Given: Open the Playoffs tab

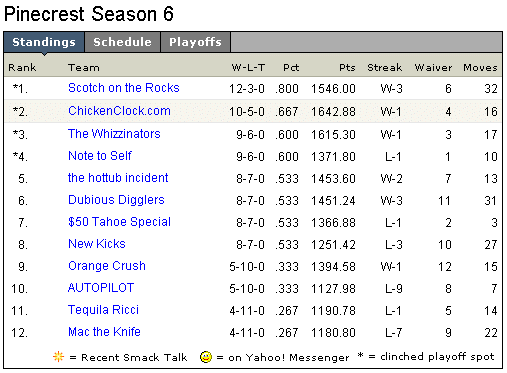Looking at the screenshot, I should point(195,42).
